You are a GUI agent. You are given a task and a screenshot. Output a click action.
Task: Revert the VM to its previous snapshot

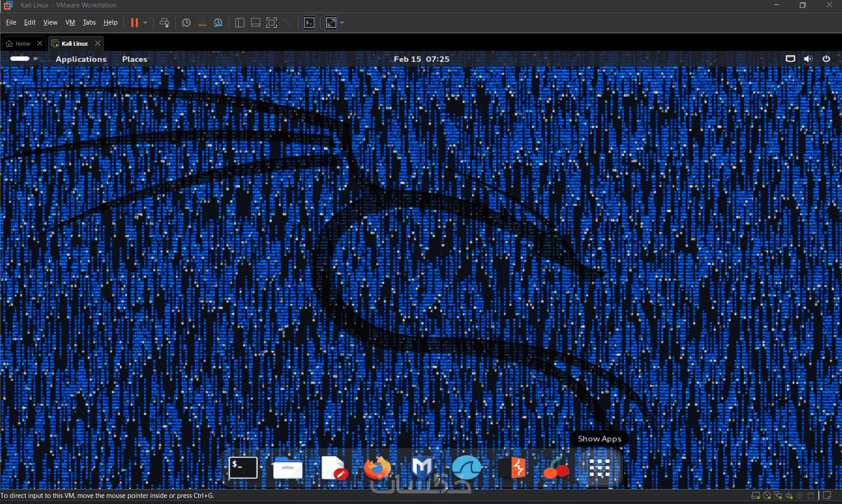coord(202,23)
